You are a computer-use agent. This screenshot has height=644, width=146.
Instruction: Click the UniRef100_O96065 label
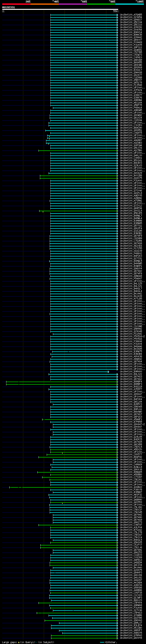pyautogui.click(x=131, y=407)
